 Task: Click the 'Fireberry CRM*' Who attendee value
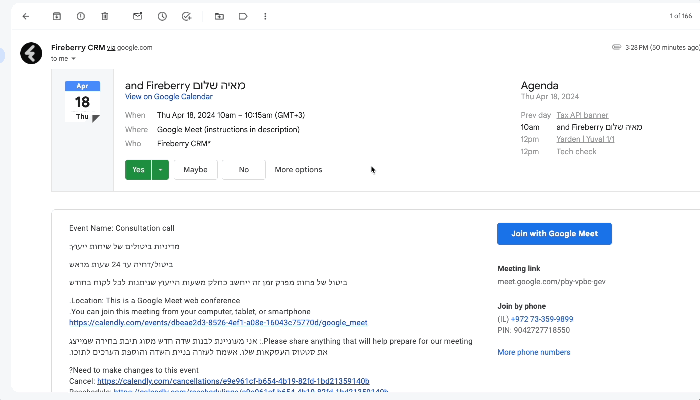point(184,144)
